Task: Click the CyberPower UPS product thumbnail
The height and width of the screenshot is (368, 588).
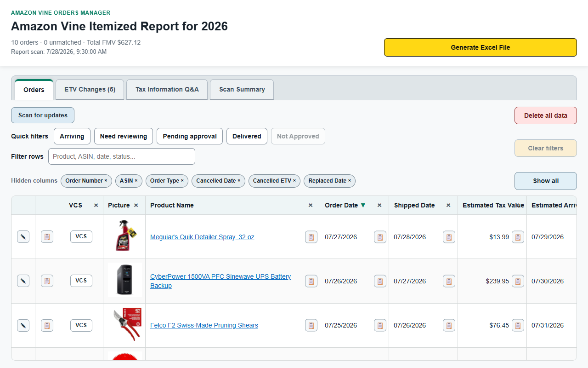Action: tap(124, 281)
